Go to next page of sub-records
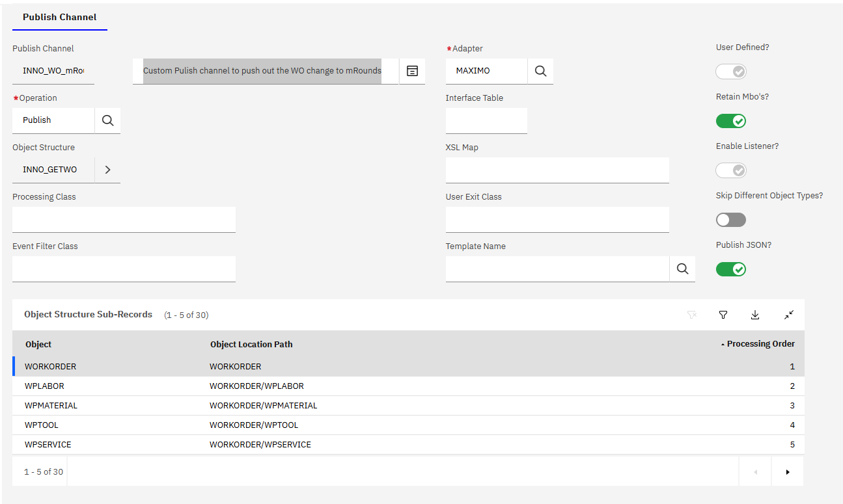 [x=788, y=471]
